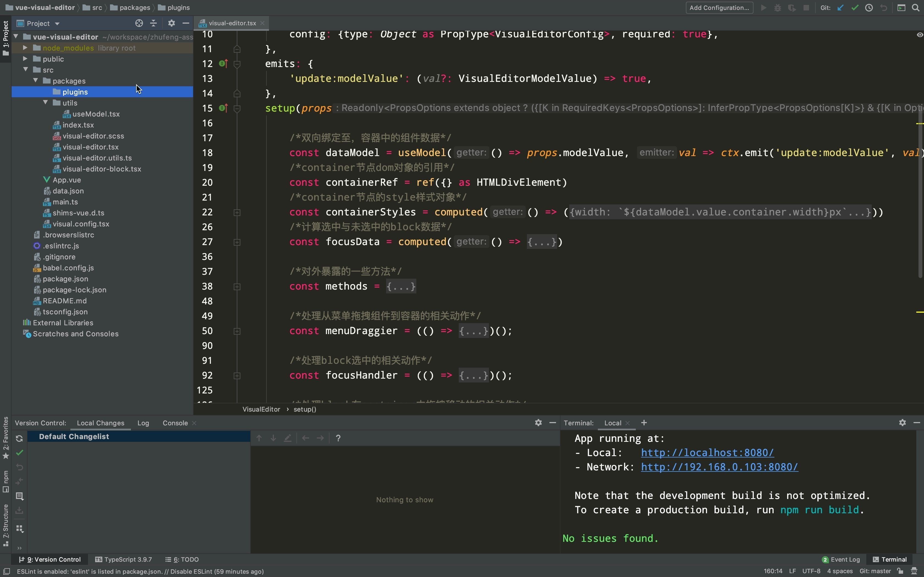Add new terminal tab with plus icon

tap(644, 423)
